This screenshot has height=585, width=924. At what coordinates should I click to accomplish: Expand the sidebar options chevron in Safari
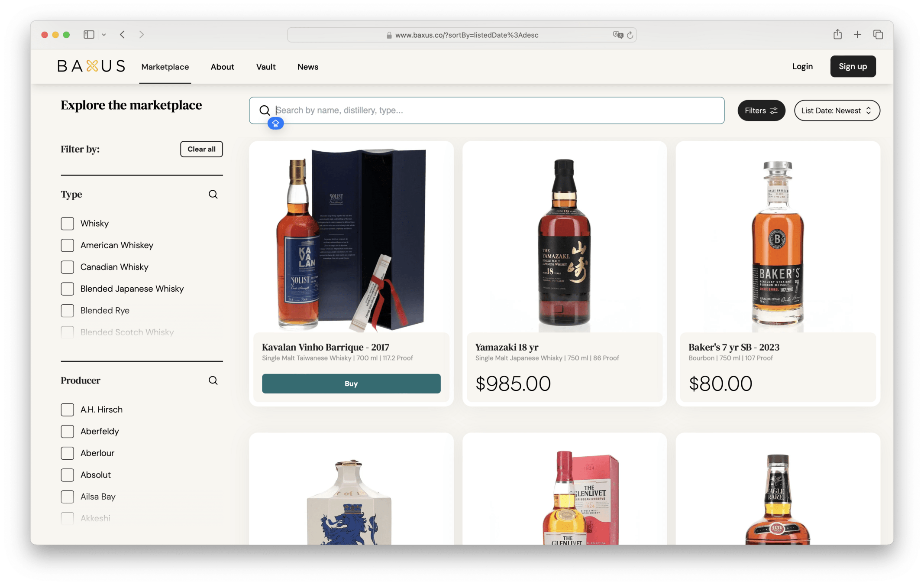click(104, 35)
